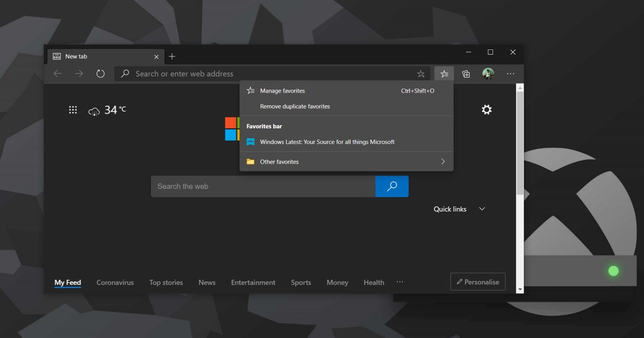644x338 pixels.
Task: Click the blue web search magnifier button
Action: click(392, 186)
